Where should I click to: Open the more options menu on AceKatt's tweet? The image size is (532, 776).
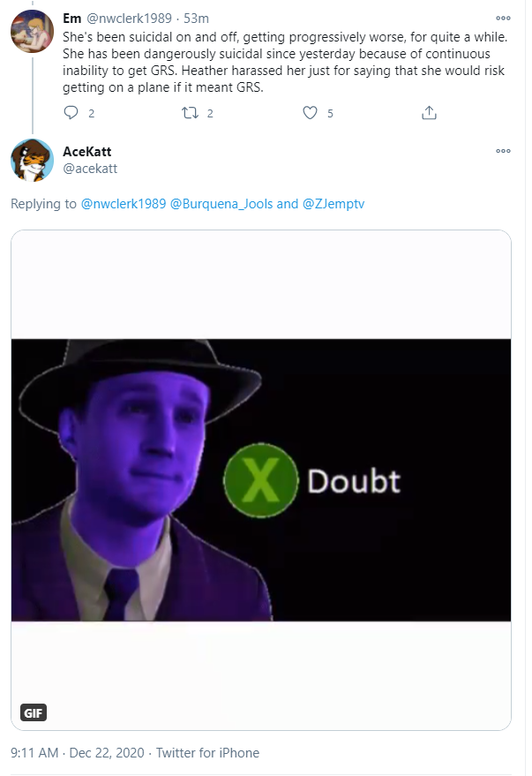tap(503, 151)
